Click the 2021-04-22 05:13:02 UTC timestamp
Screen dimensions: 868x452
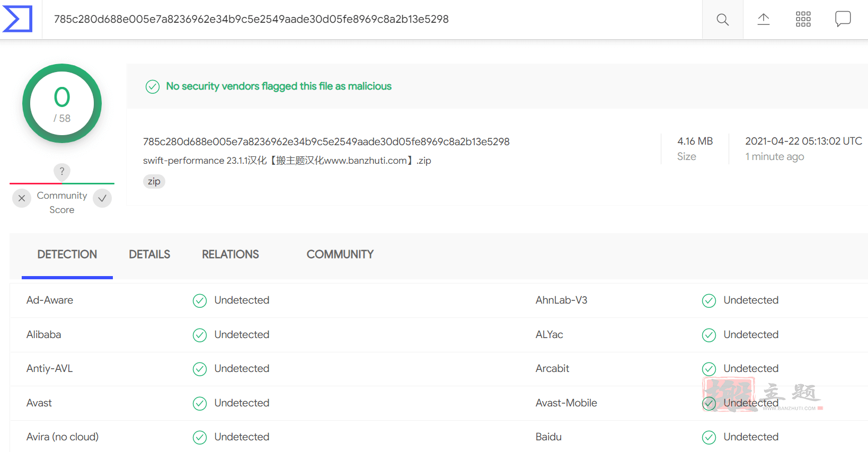click(x=804, y=141)
